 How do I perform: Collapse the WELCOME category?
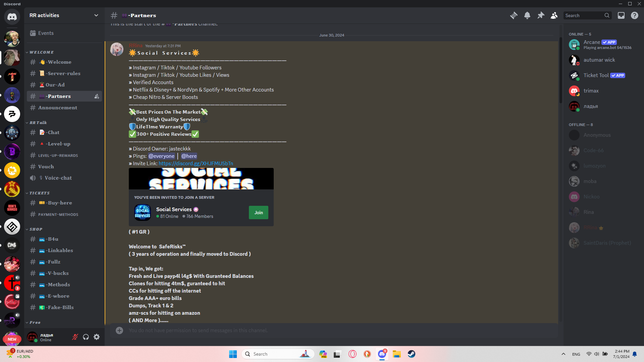(42, 52)
